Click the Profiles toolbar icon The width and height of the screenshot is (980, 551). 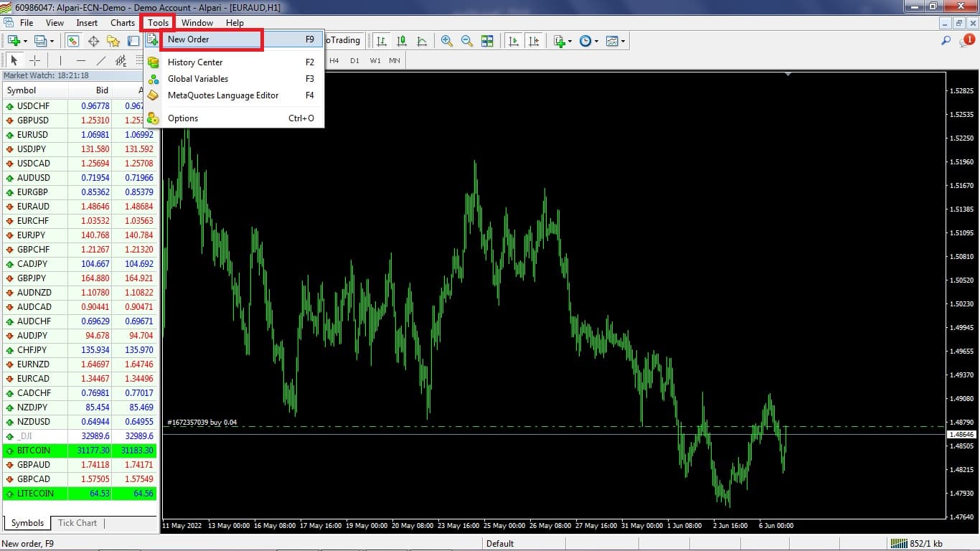coord(40,41)
